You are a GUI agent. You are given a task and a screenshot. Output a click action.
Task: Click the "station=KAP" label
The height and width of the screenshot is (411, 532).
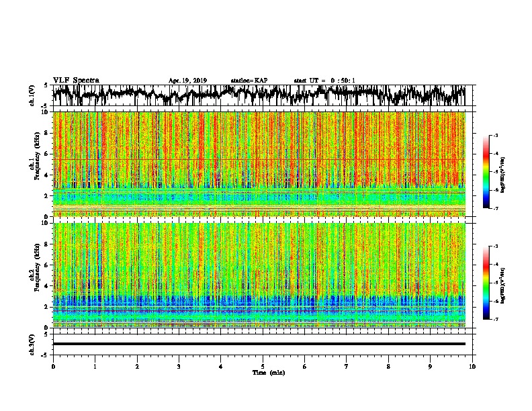click(249, 81)
